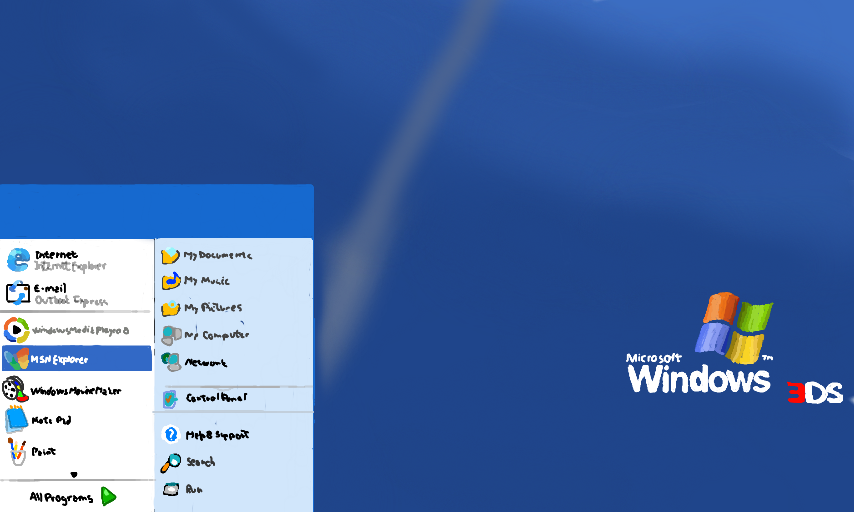The image size is (854, 512).
Task: Click the My Computer monitor icon
Action: [171, 335]
